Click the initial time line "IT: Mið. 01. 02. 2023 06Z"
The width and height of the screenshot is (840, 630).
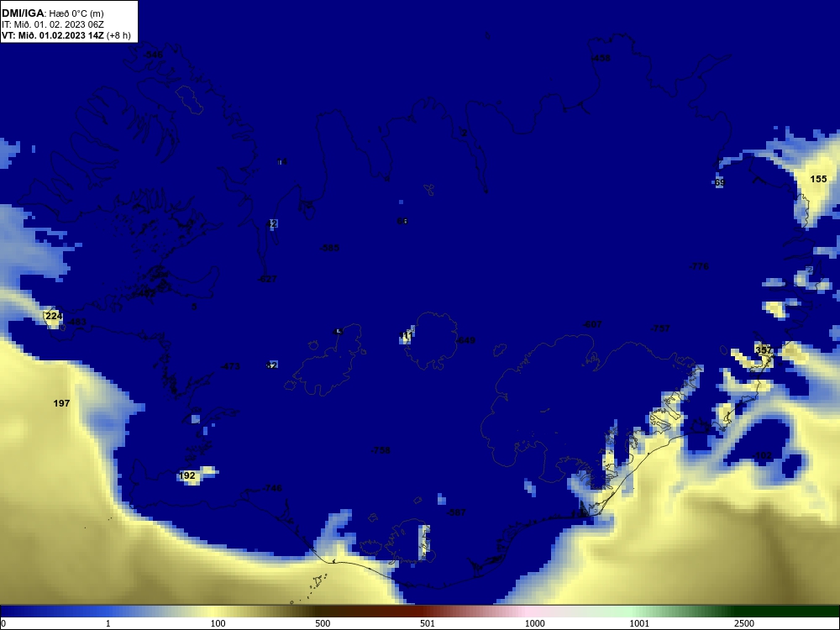(x=52, y=24)
